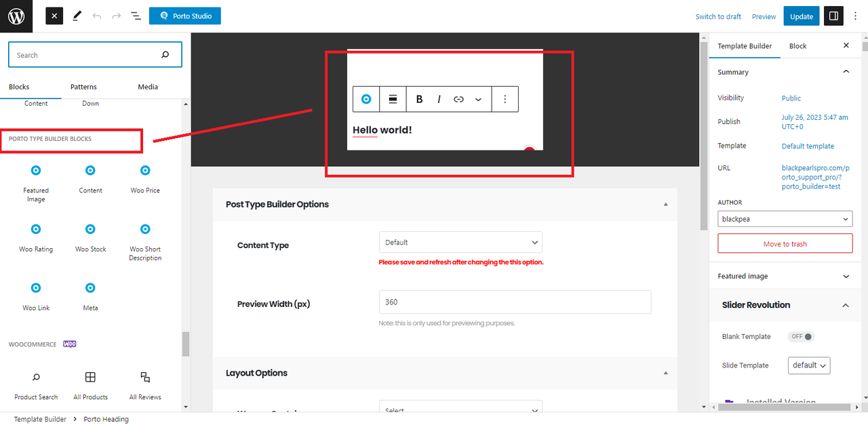Click the Redo arrow icon
The width and height of the screenshot is (868, 425).
[x=116, y=16]
